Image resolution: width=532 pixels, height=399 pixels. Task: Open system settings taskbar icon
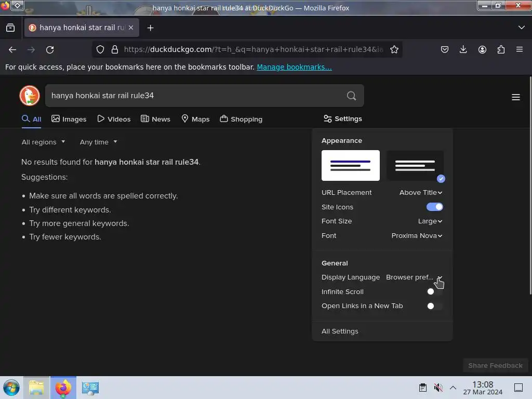(x=90, y=388)
